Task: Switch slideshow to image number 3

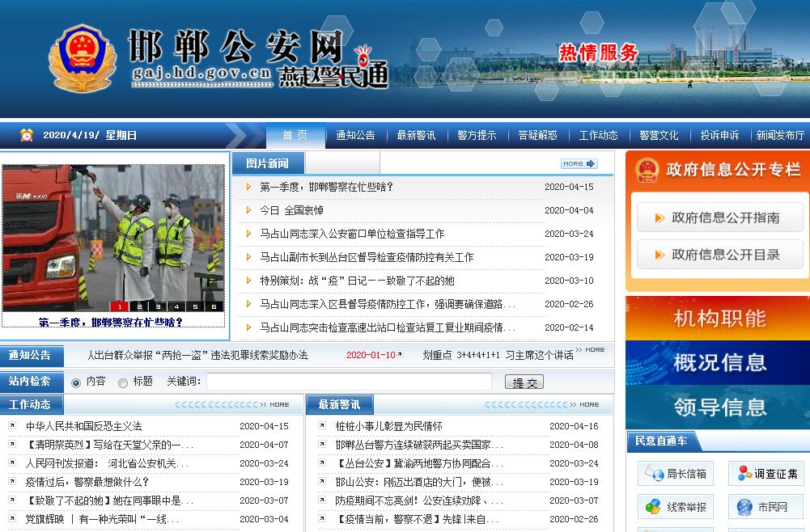Action: tap(158, 306)
